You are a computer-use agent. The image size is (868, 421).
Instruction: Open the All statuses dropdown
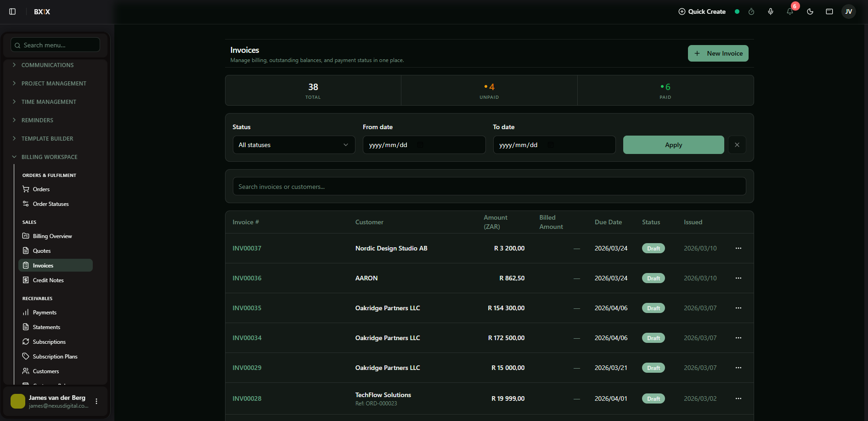pos(294,145)
